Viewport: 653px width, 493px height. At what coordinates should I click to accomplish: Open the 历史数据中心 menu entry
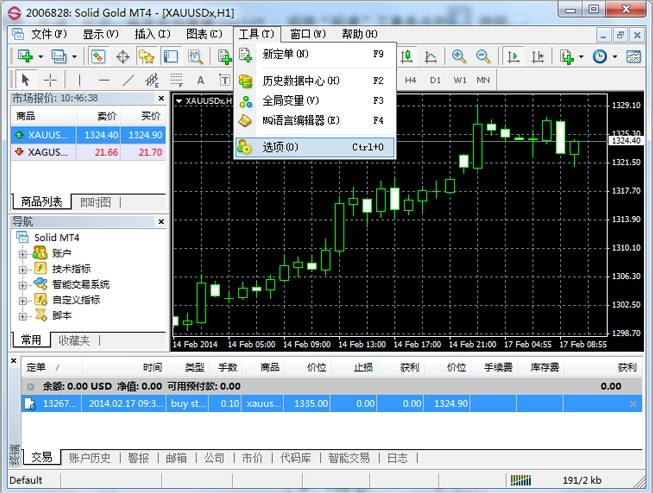tap(300, 81)
